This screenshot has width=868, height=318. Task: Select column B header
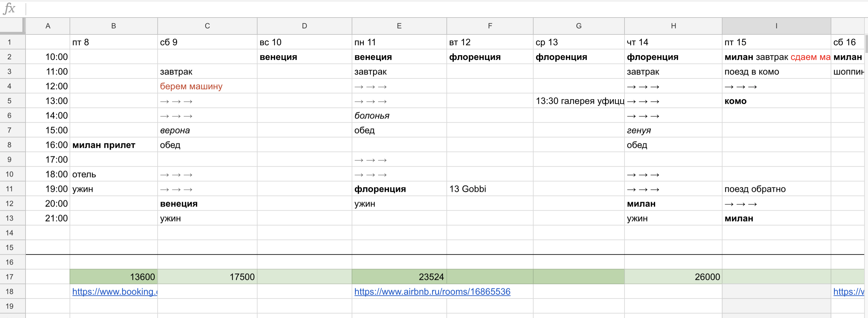pyautogui.click(x=114, y=26)
